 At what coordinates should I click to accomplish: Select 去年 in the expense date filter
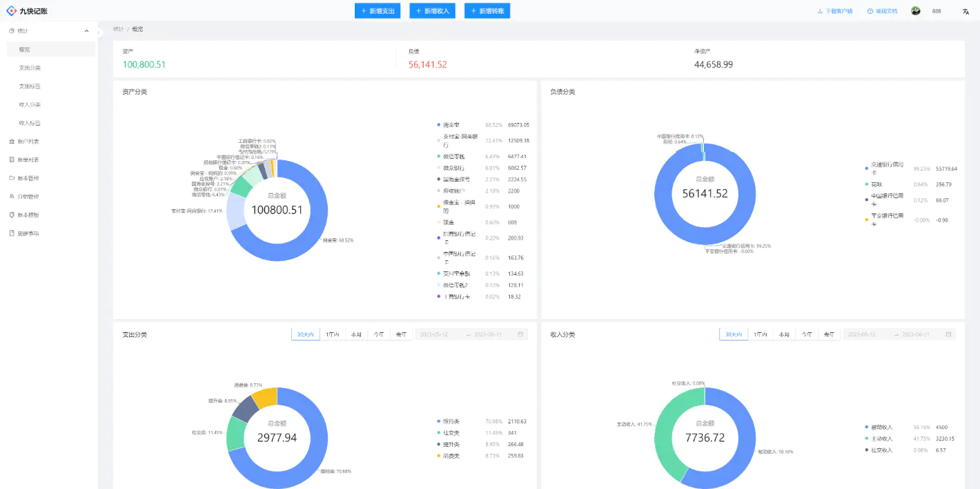(x=402, y=334)
